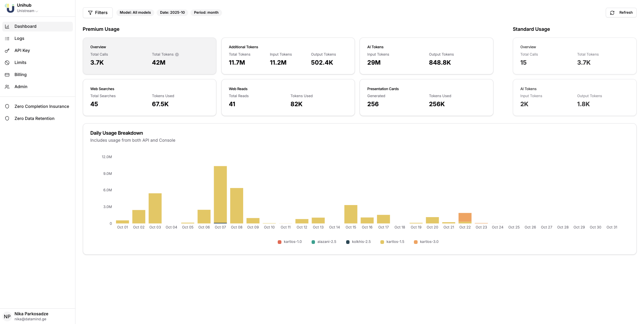Click the kartlos-3.0 orange legend swatch

point(416,242)
